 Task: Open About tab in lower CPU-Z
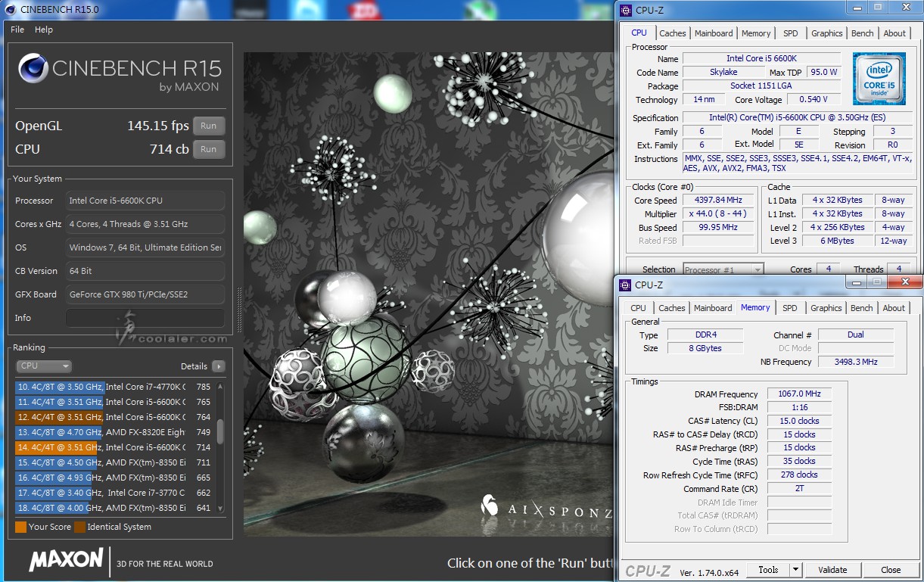click(894, 308)
